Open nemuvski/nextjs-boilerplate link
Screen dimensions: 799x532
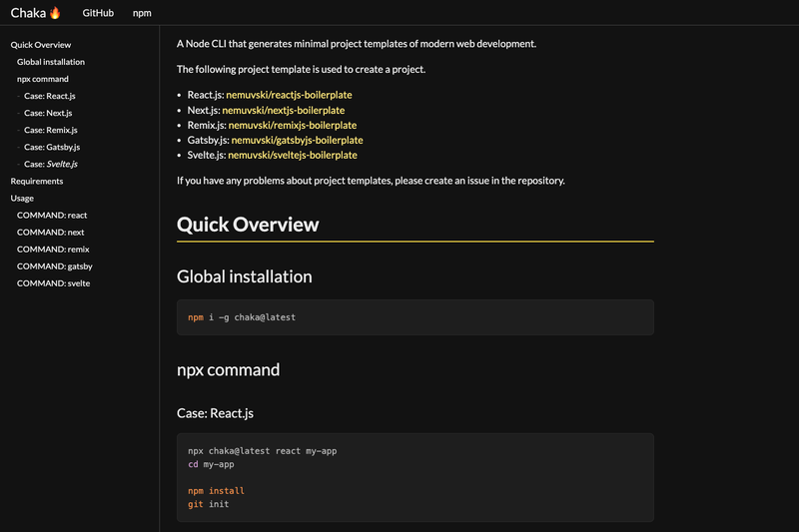pyautogui.click(x=284, y=110)
